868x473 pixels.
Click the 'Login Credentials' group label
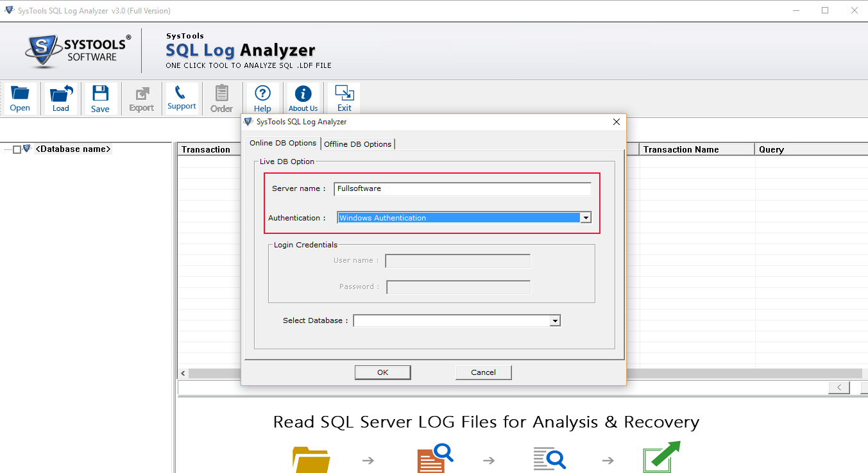click(305, 245)
